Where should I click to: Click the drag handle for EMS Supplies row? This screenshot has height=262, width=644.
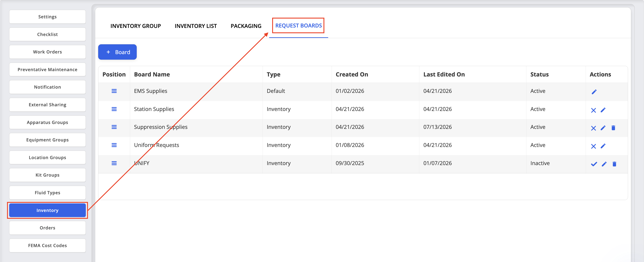114,91
